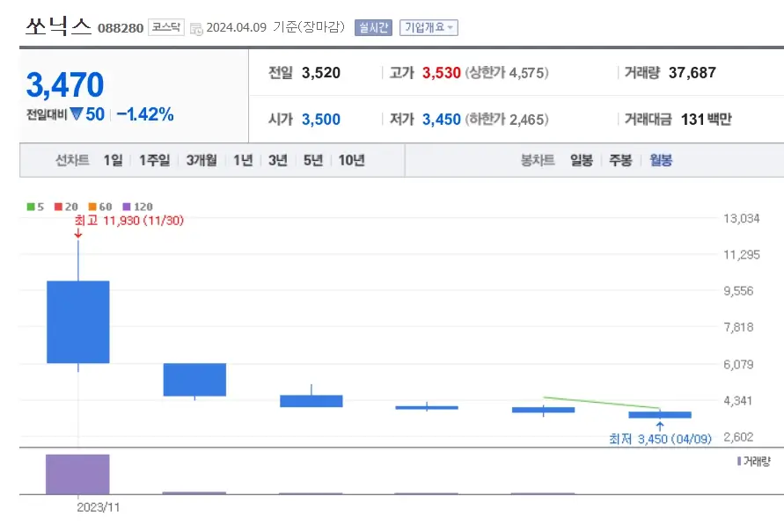This screenshot has height=532, width=784.
Task: Click the 코스닥 market badge
Action: (x=165, y=26)
